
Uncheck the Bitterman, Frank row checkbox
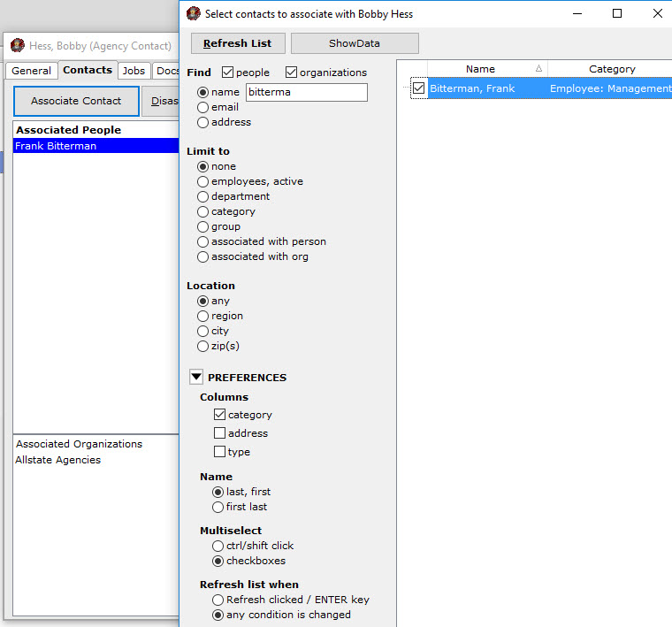419,88
